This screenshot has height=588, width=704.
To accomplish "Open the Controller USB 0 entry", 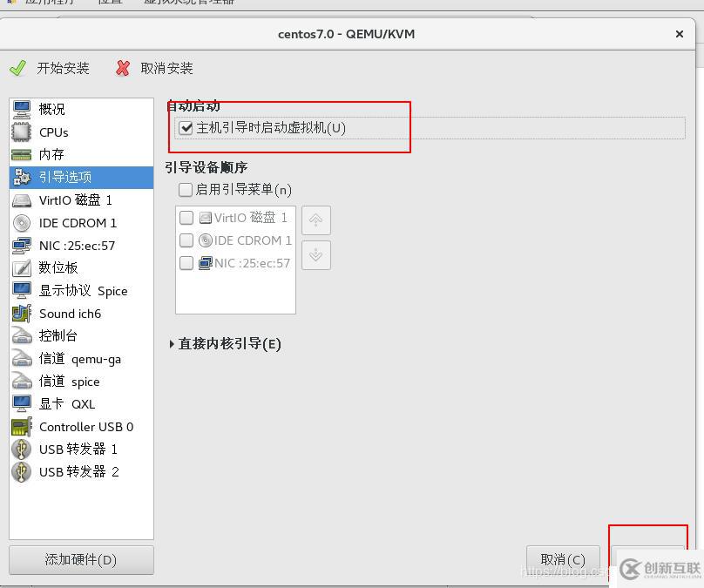I will 81,427.
